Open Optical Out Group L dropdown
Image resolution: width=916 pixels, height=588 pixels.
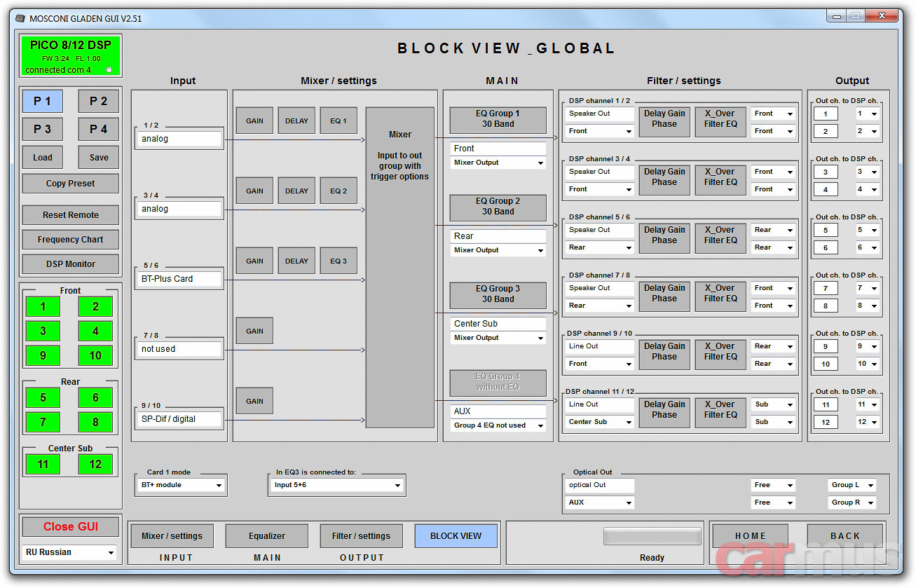(852, 485)
